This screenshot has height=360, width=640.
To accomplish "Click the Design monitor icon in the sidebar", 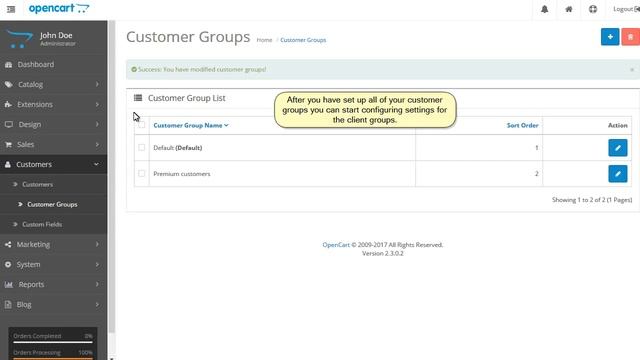I will click(9, 124).
